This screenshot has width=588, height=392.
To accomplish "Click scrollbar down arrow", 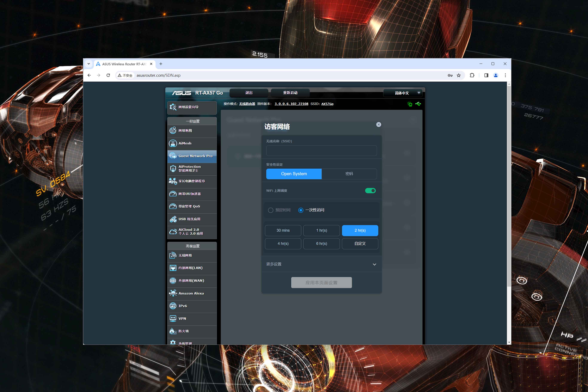I will tap(509, 343).
